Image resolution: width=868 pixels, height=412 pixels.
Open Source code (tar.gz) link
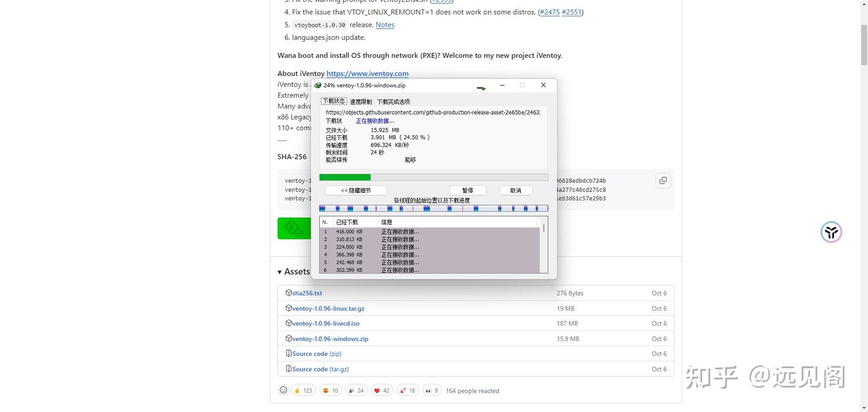tap(321, 369)
